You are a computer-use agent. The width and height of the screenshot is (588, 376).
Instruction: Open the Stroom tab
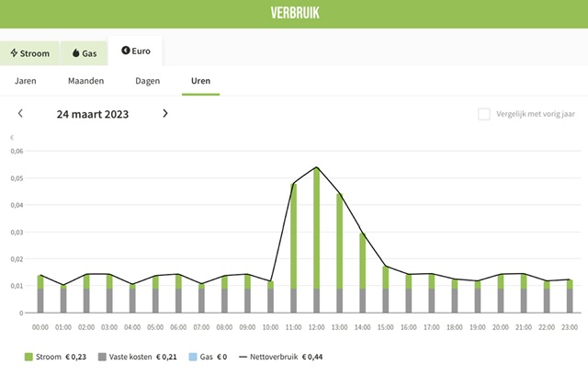click(29, 53)
